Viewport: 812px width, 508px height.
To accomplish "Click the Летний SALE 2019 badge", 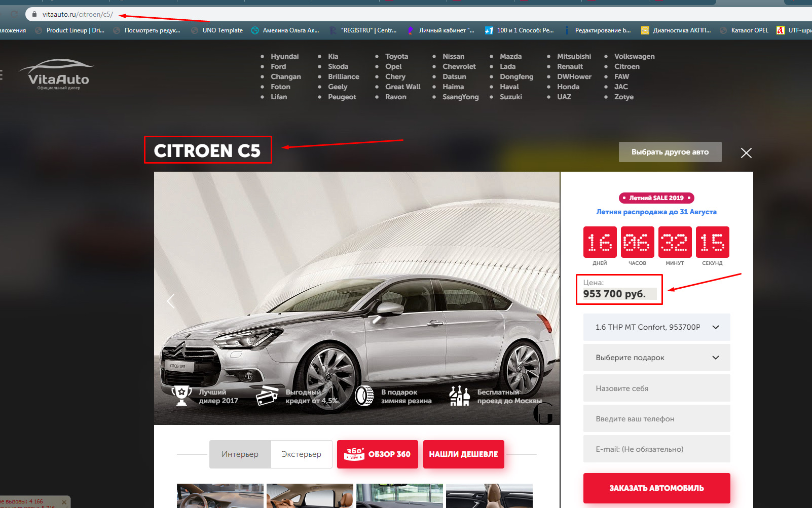I will click(656, 198).
